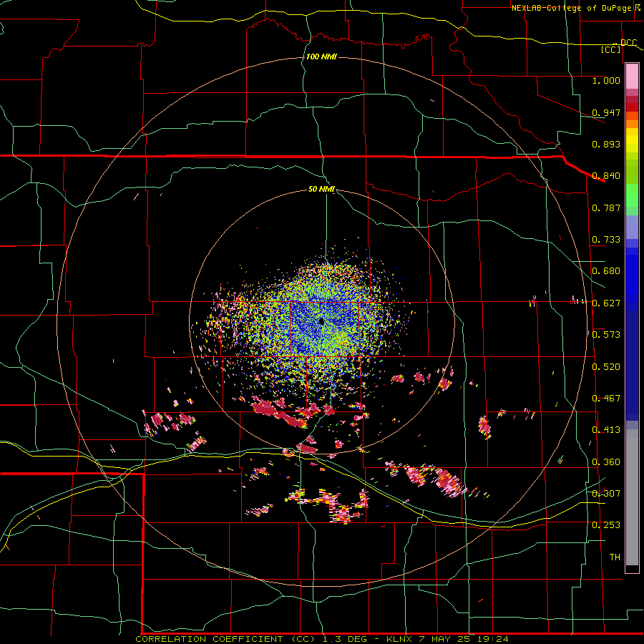Select the 0.253 scale value
The height and width of the screenshot is (644, 644).
pyautogui.click(x=606, y=525)
